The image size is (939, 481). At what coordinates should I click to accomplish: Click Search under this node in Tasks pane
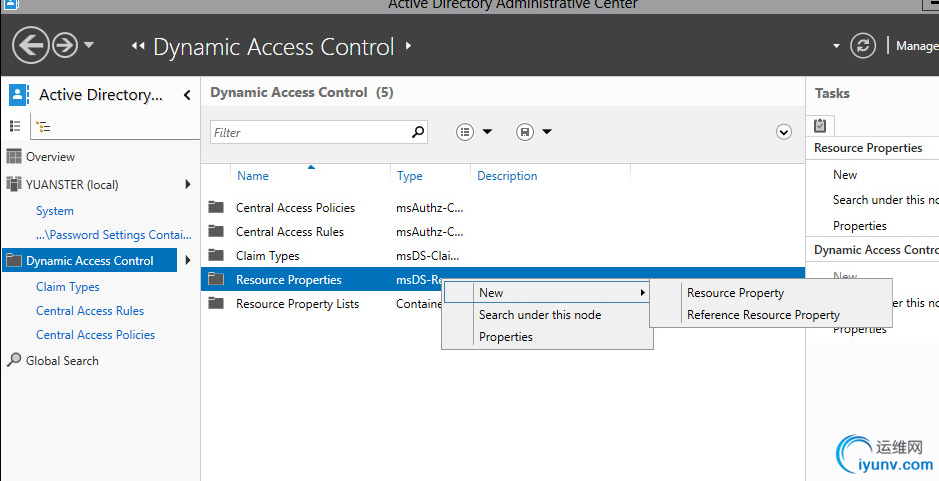pos(886,200)
